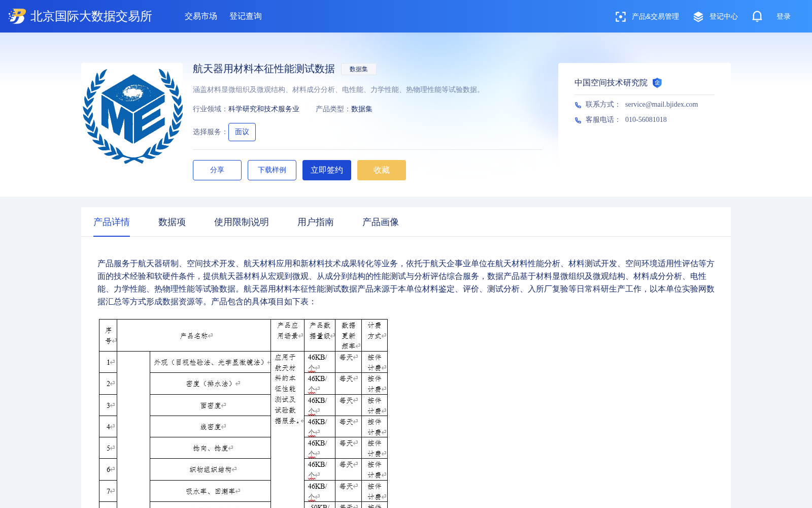
Task: Open the 用户指南 tab
Action: tap(316, 222)
